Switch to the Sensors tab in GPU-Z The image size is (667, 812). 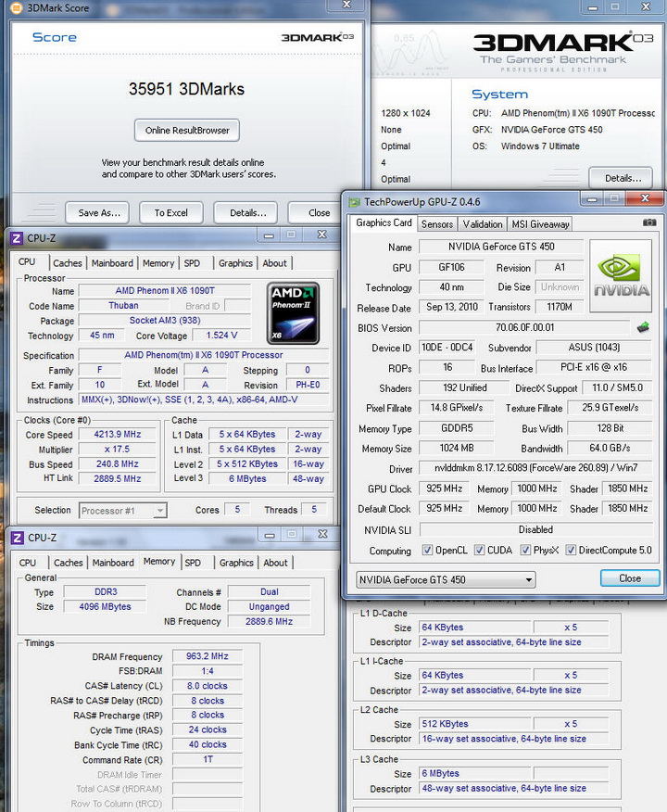[x=436, y=224]
